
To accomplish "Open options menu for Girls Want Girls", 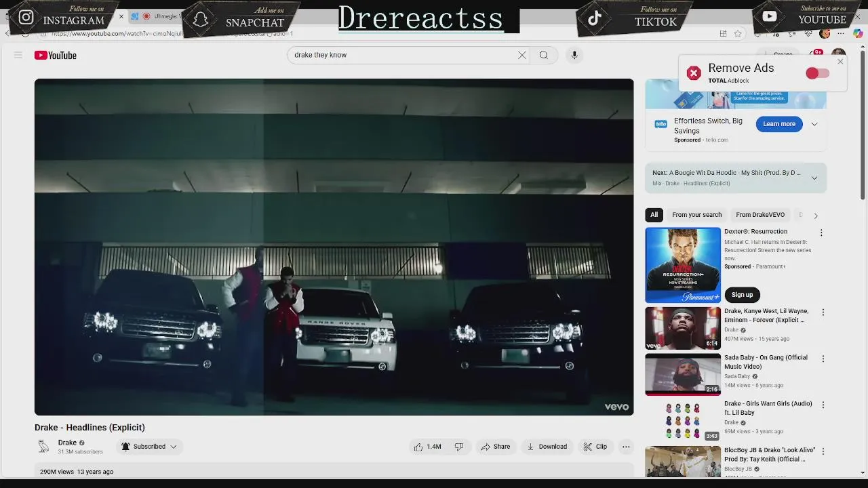I will click(823, 405).
